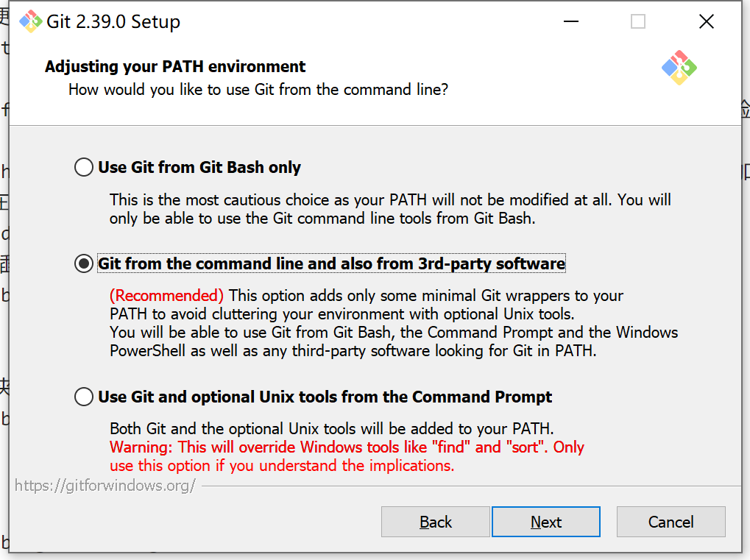Click the Back button

435,522
